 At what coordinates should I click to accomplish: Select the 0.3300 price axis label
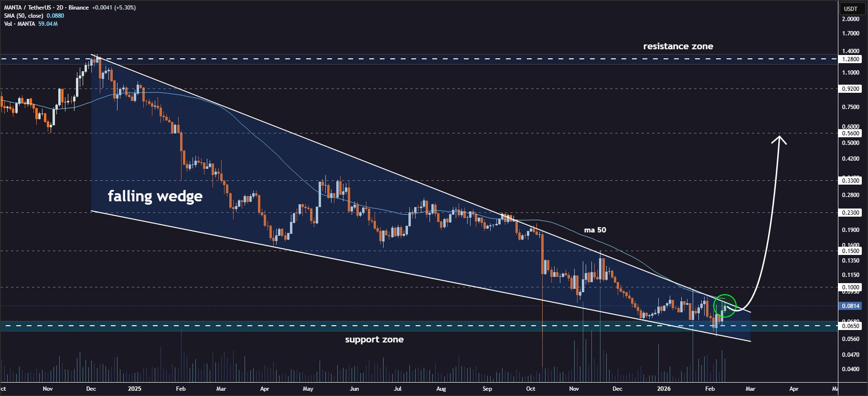[850, 180]
